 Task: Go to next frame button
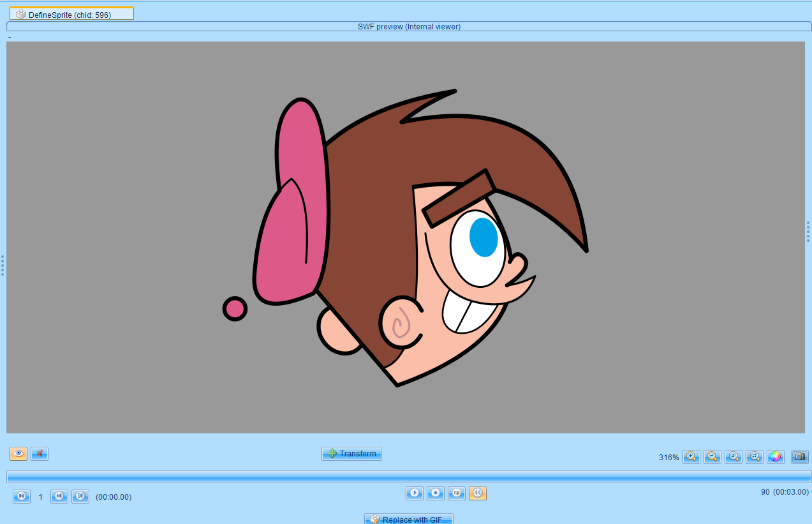tap(59, 496)
